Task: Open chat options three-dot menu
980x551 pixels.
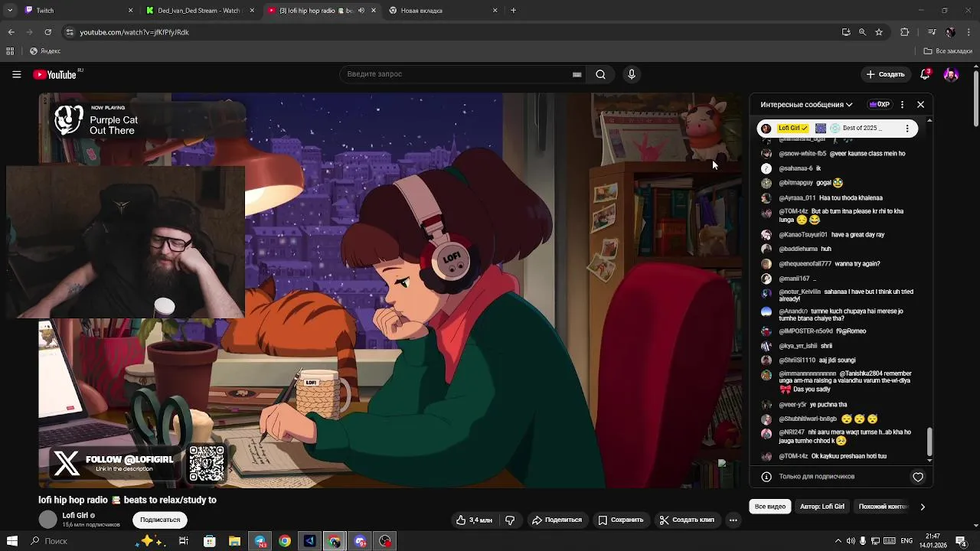Action: tap(902, 104)
